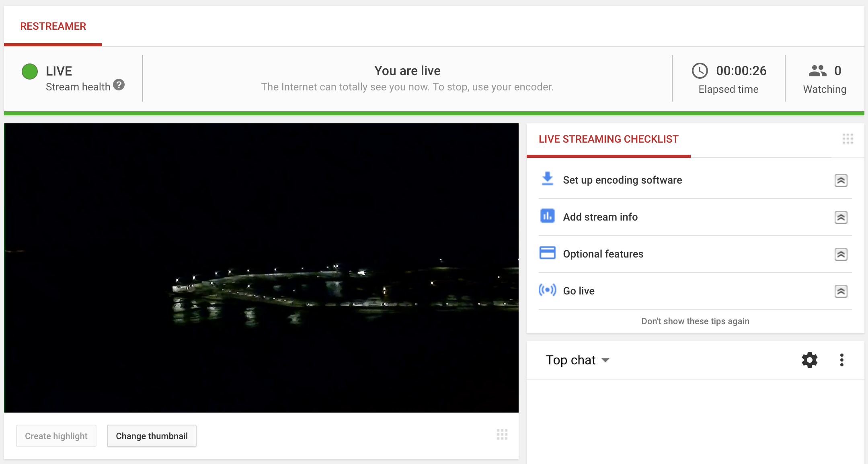Expand Optional features checklist section

coord(841,254)
